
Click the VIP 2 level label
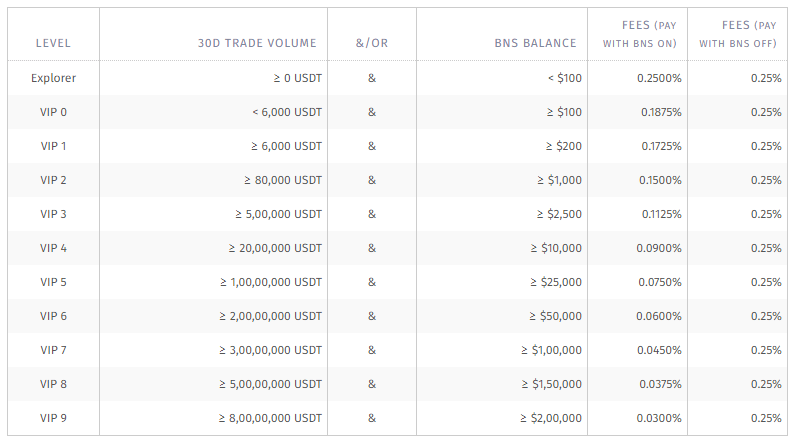click(53, 180)
